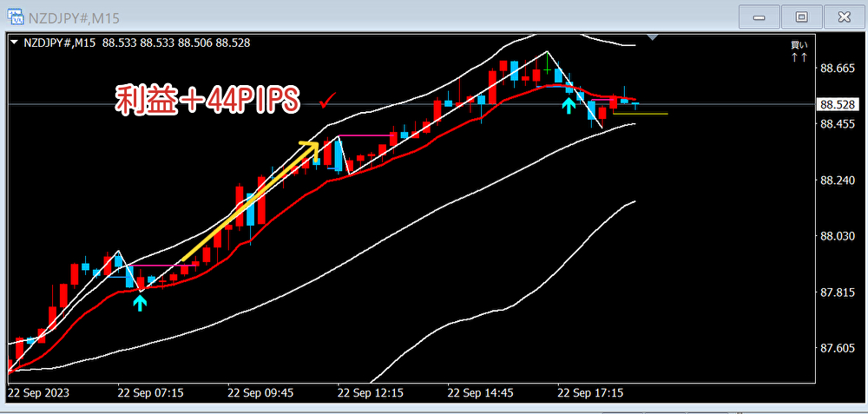Click the 22 Sep 17:15 time label

[x=590, y=393]
